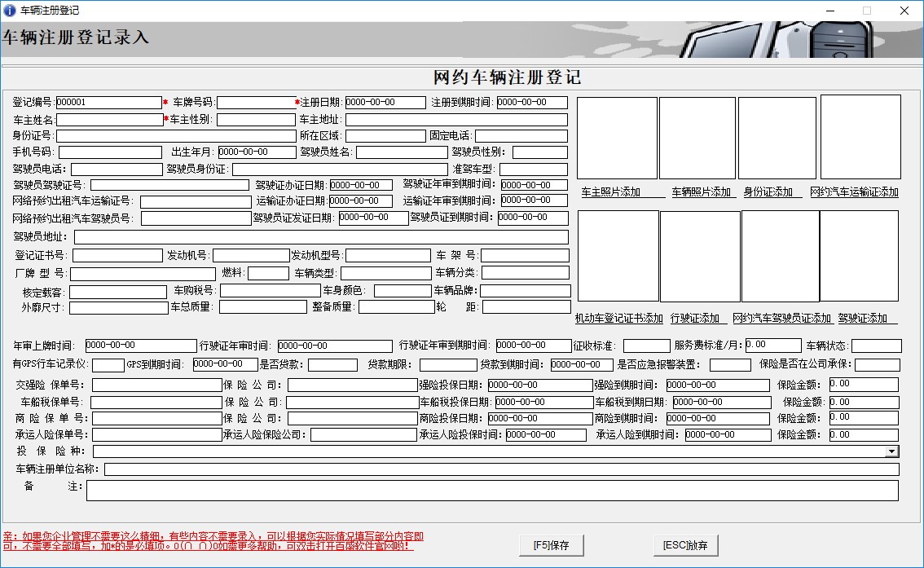Focus the 注册日期 date field
This screenshot has width=924, height=568.
385,103
